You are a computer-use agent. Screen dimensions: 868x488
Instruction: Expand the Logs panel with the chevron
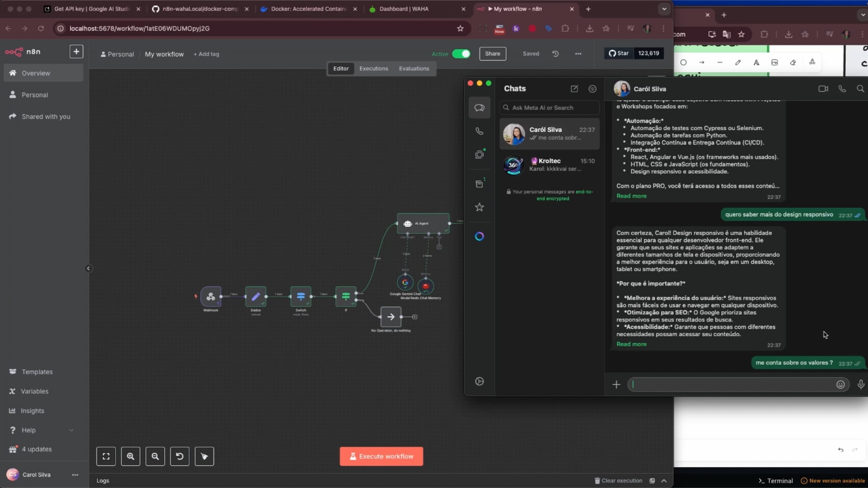click(x=664, y=481)
